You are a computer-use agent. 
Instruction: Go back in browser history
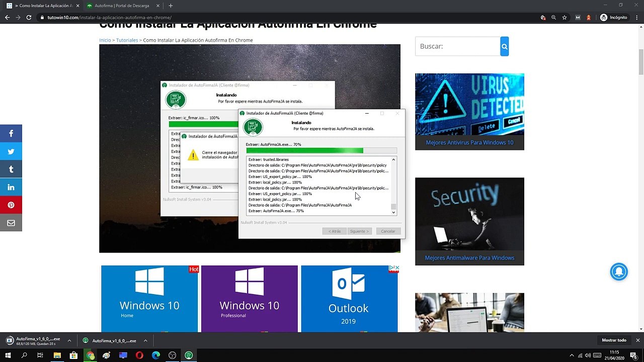(7, 17)
